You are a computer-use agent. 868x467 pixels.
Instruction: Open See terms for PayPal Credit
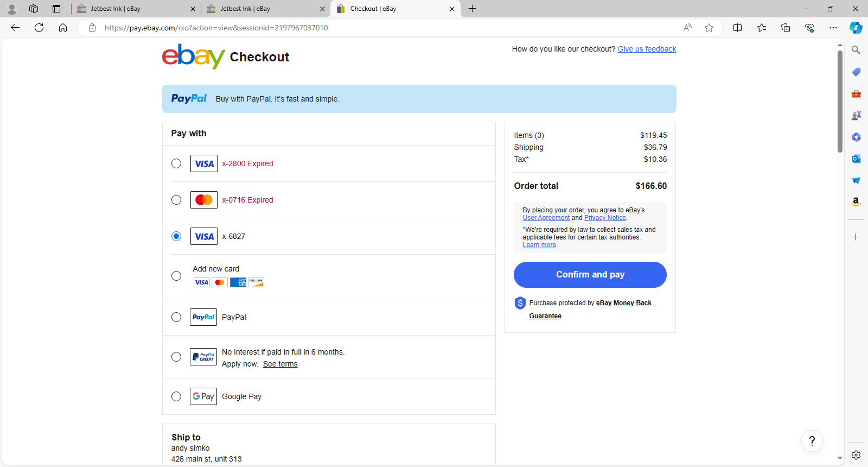pos(280,364)
